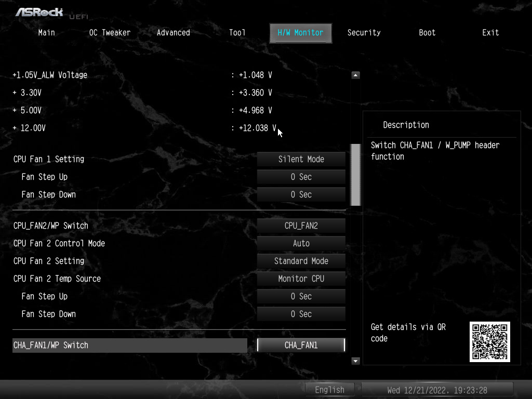Go to the Exit tab

(490, 33)
